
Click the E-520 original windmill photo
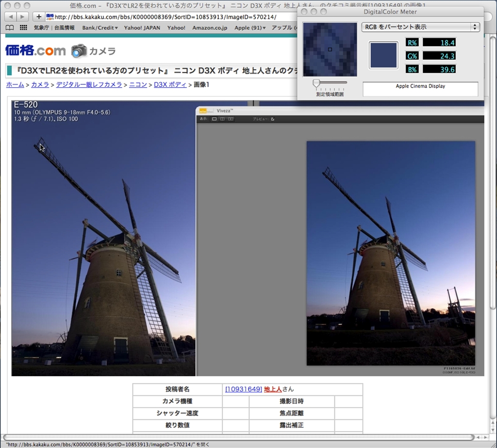pos(104,239)
